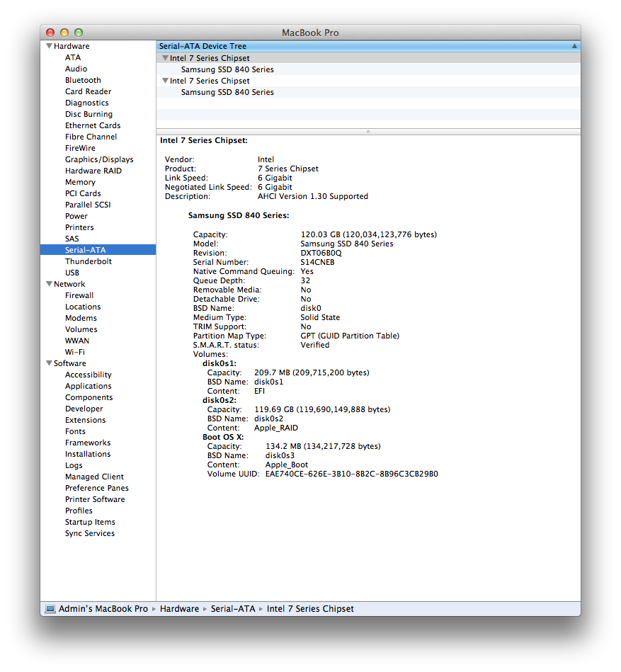Image resolution: width=621 pixels, height=672 pixels.
Task: Open Logs under Software
Action: tap(74, 465)
